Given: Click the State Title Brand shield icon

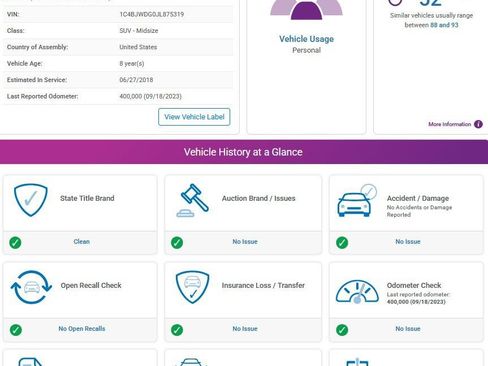Looking at the screenshot, I should [31, 200].
